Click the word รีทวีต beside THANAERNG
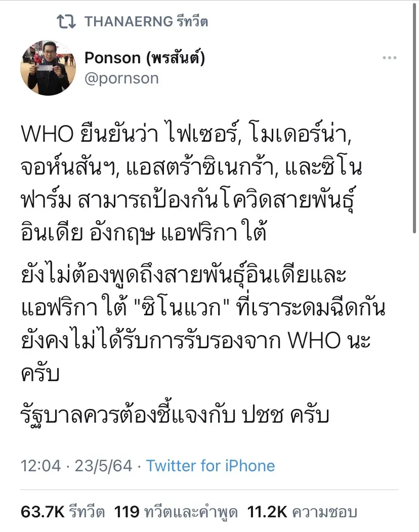This screenshot has height=532, width=419. click(192, 22)
